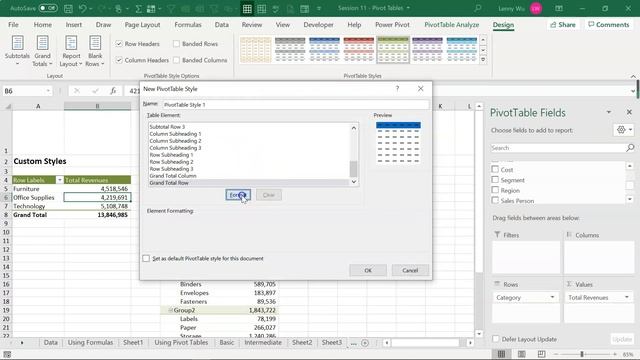Uncheck the Column Headers option
The width and height of the screenshot is (640, 360).
[119, 60]
